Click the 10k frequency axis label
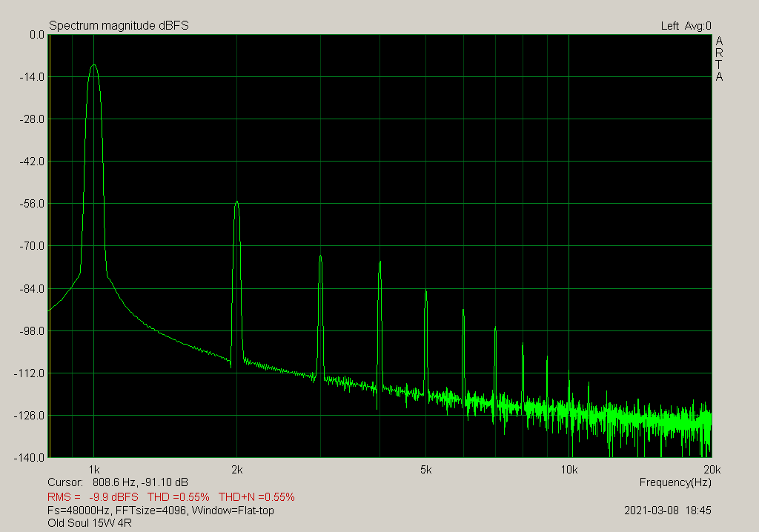 569,470
